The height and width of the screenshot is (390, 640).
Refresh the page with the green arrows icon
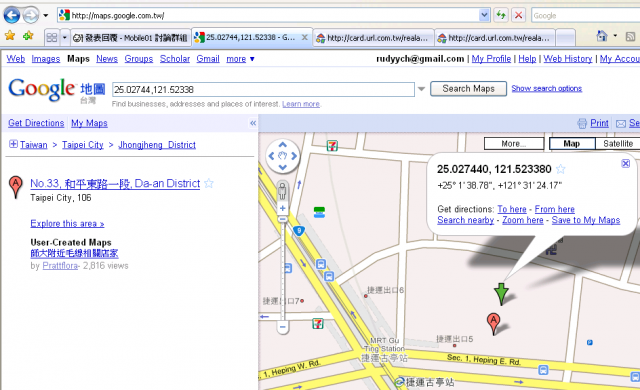tap(501, 16)
